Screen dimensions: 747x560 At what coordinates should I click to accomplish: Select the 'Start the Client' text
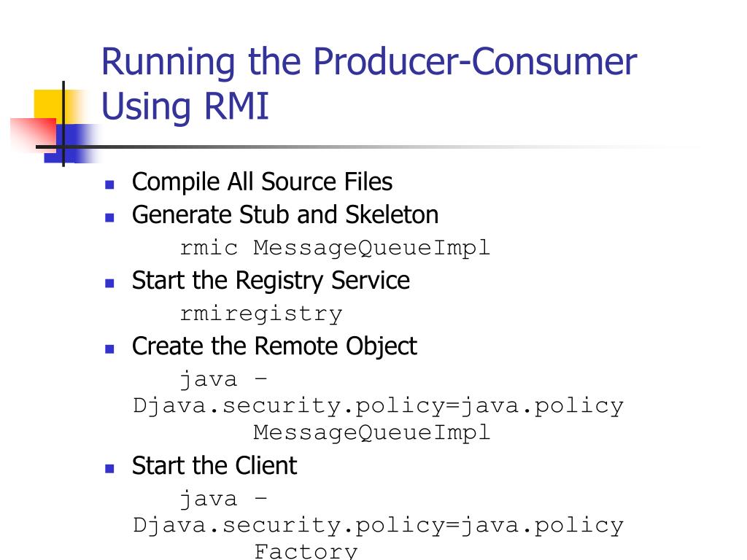[x=214, y=466]
